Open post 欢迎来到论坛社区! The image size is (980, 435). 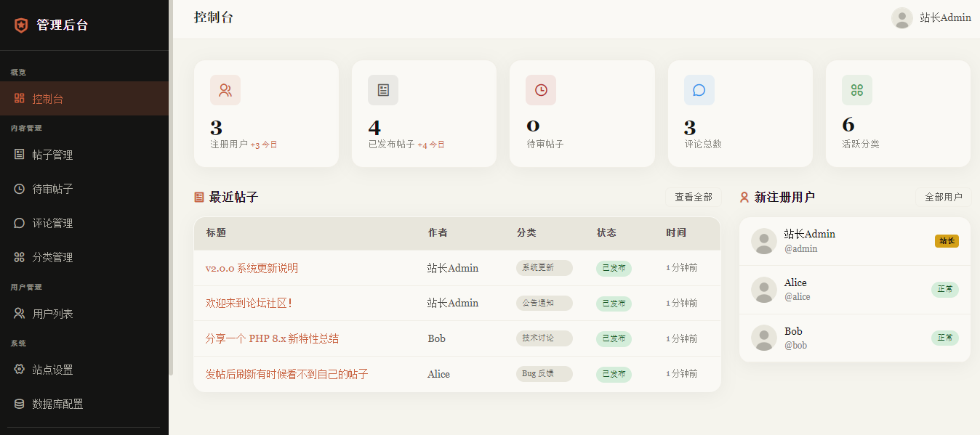249,303
